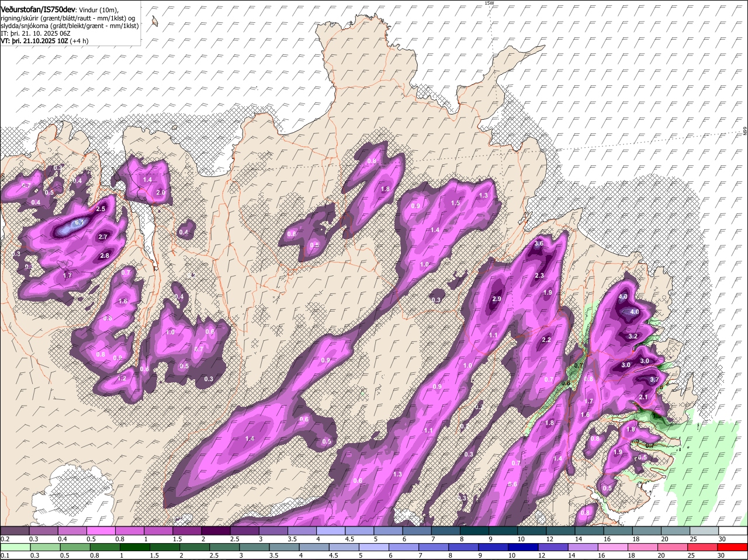
Task: Click the 3.2 value label
Action: point(632,337)
